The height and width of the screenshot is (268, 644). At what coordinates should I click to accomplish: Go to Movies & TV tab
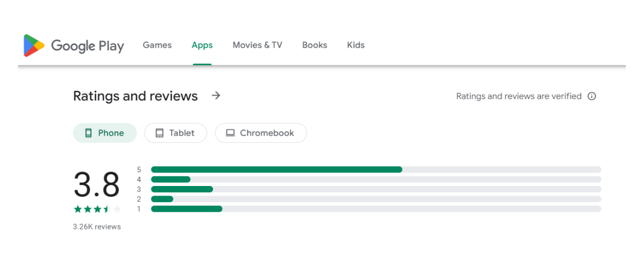(258, 45)
